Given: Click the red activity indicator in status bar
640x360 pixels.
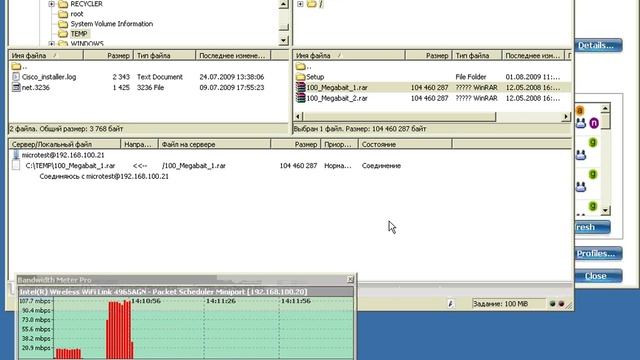Looking at the screenshot, I should coord(561,304).
